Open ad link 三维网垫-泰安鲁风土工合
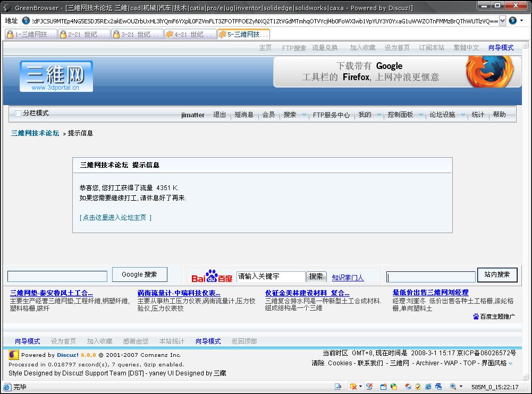The image size is (532, 394). pos(51,293)
